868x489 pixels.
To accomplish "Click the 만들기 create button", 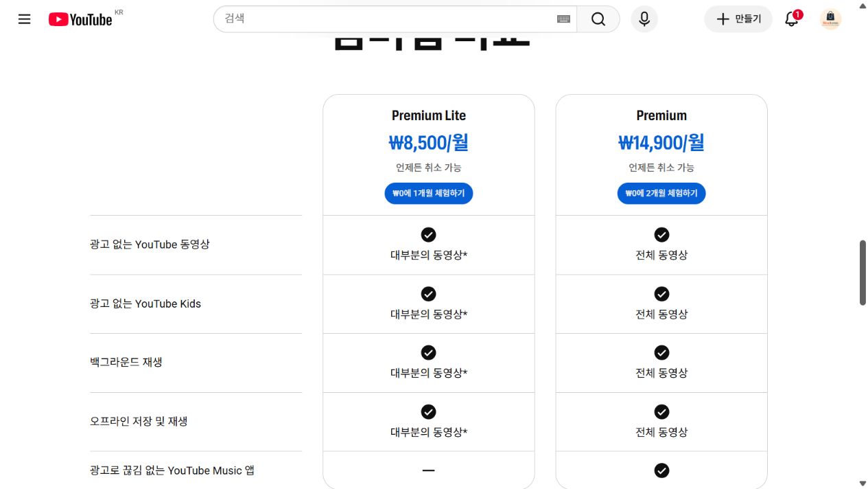I will [x=738, y=19].
